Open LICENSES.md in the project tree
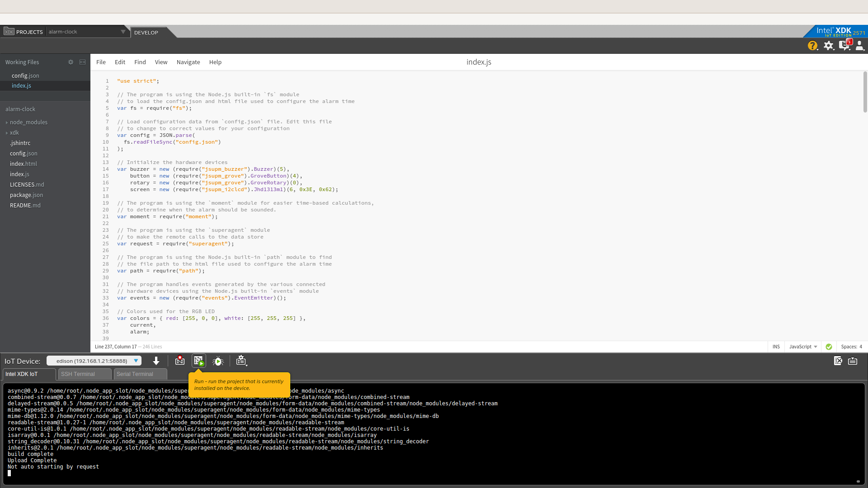The height and width of the screenshot is (488, 868). click(x=27, y=184)
